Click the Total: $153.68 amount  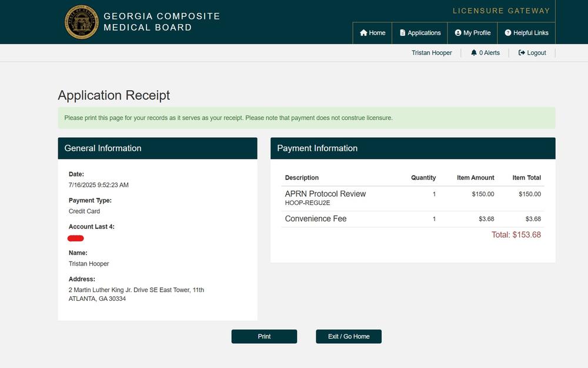coord(516,235)
